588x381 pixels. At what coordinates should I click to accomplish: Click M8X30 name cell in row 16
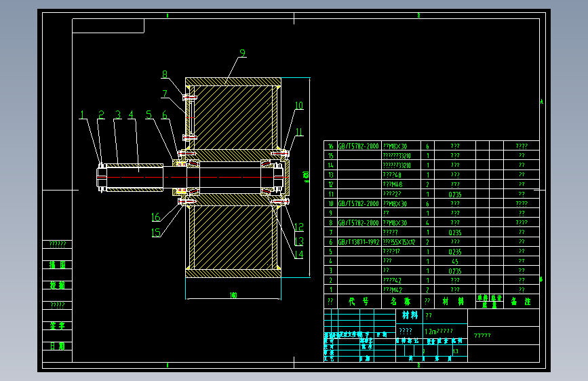pyautogui.click(x=395, y=146)
